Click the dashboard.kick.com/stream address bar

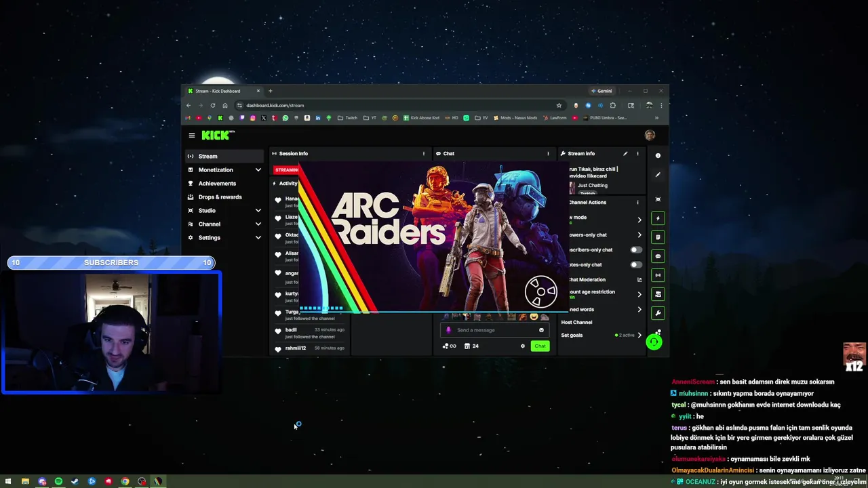point(400,106)
